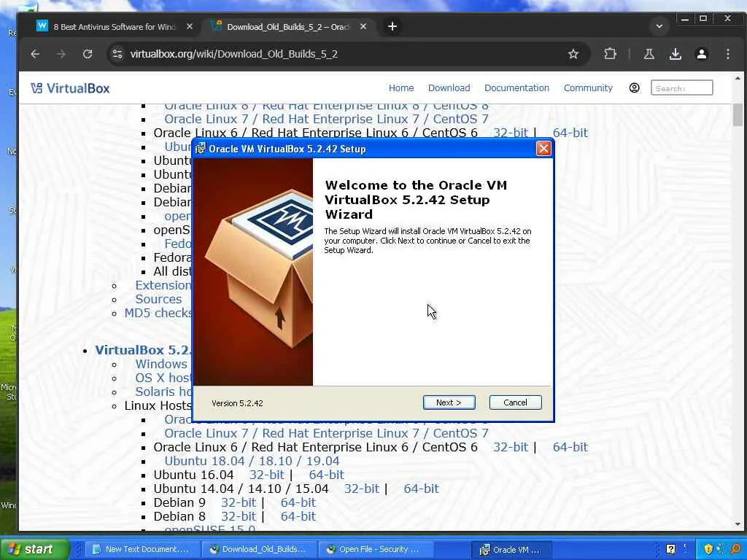Bookmark this page with the star icon
The height and width of the screenshot is (560, 747).
click(573, 54)
